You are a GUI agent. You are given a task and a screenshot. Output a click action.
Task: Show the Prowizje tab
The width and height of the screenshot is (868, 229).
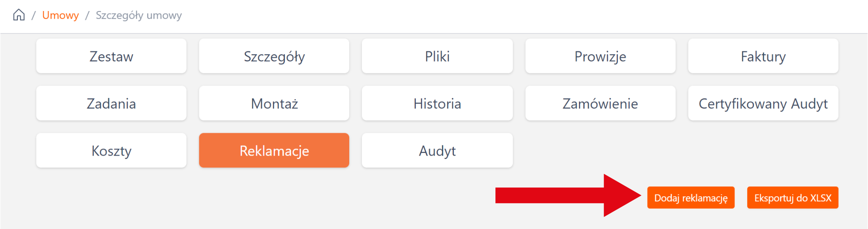(600, 56)
